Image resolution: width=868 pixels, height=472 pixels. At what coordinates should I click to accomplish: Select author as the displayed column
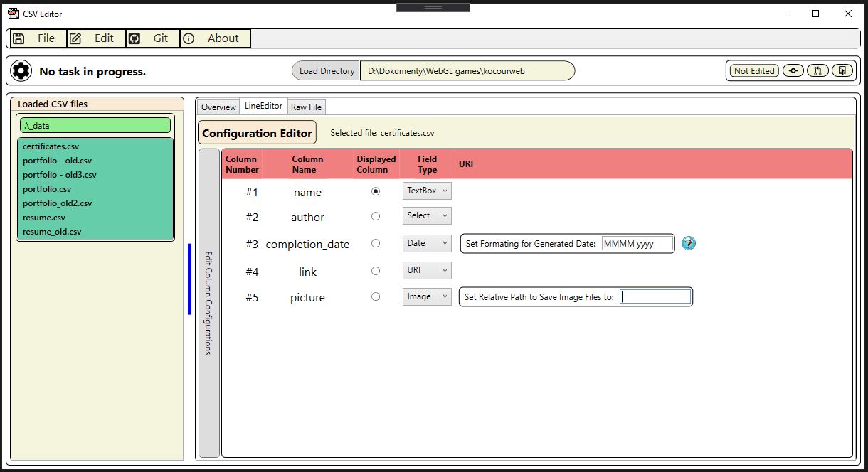click(x=376, y=216)
